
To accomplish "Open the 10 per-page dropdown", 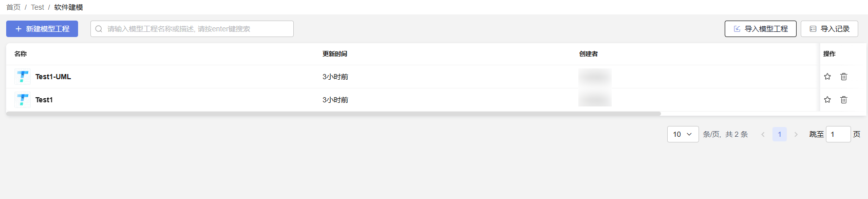I will pos(683,134).
